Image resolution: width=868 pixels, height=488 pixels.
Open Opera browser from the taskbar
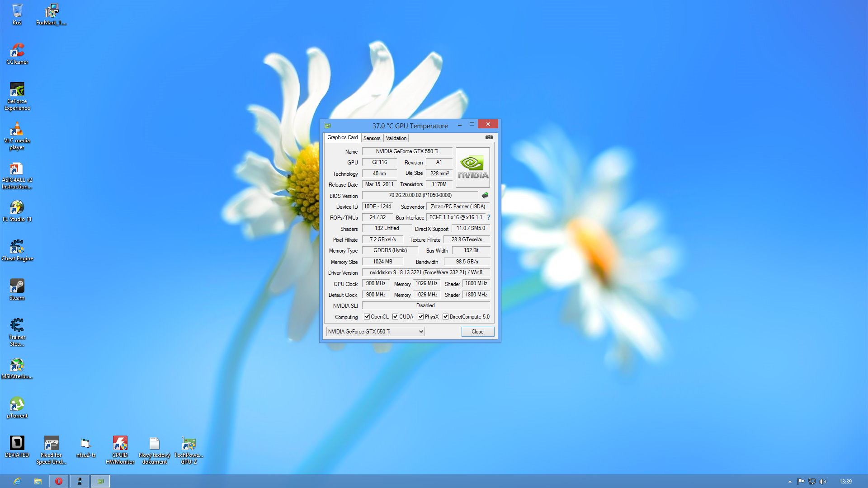(x=59, y=481)
